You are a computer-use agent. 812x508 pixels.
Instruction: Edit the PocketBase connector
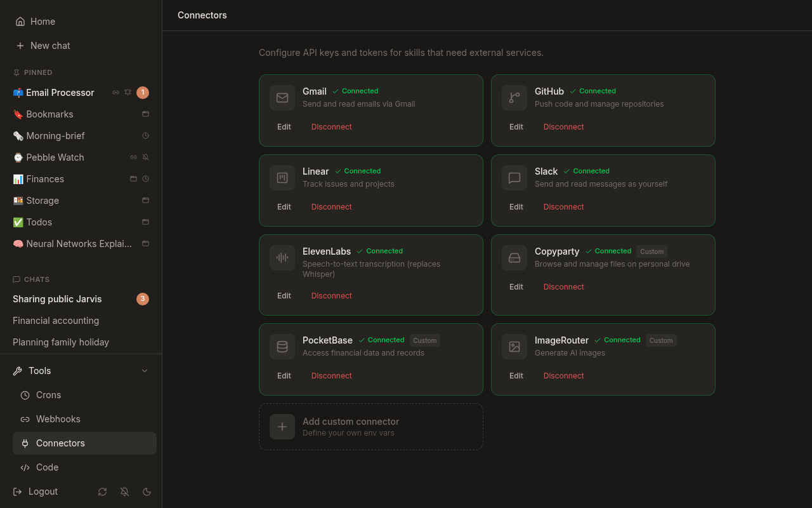284,376
